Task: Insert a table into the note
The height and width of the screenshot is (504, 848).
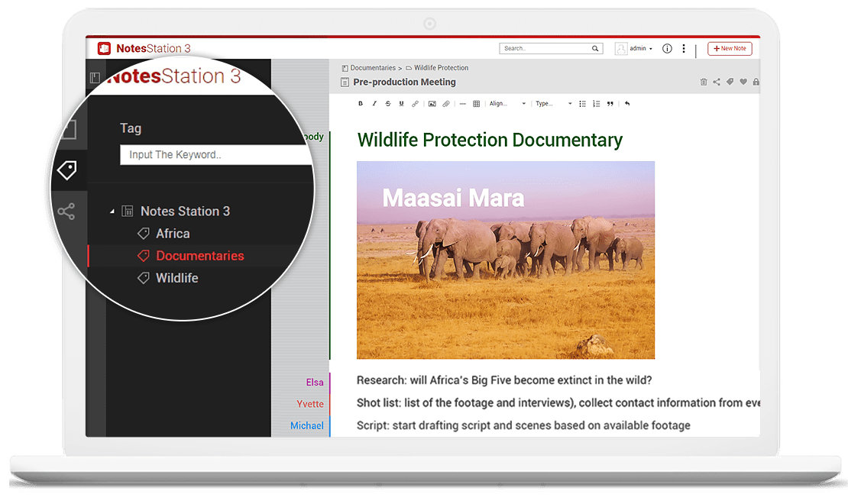Action: [x=476, y=103]
